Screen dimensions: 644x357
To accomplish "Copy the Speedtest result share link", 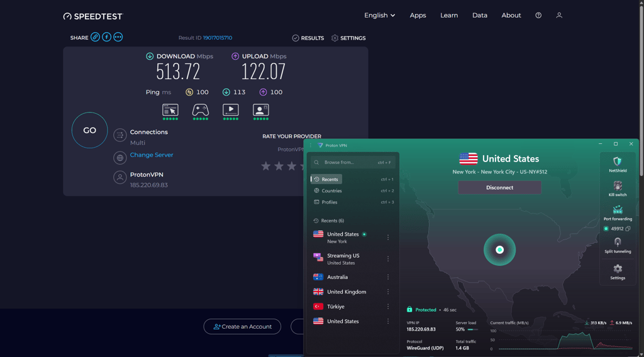I will pyautogui.click(x=95, y=37).
